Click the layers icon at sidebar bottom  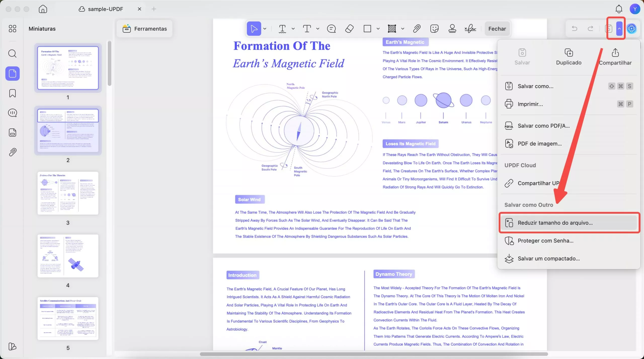12,346
